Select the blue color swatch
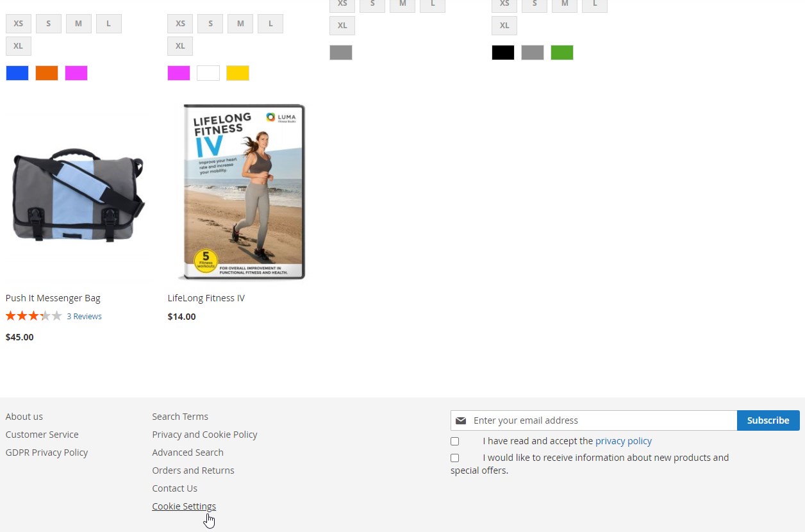 pos(17,73)
